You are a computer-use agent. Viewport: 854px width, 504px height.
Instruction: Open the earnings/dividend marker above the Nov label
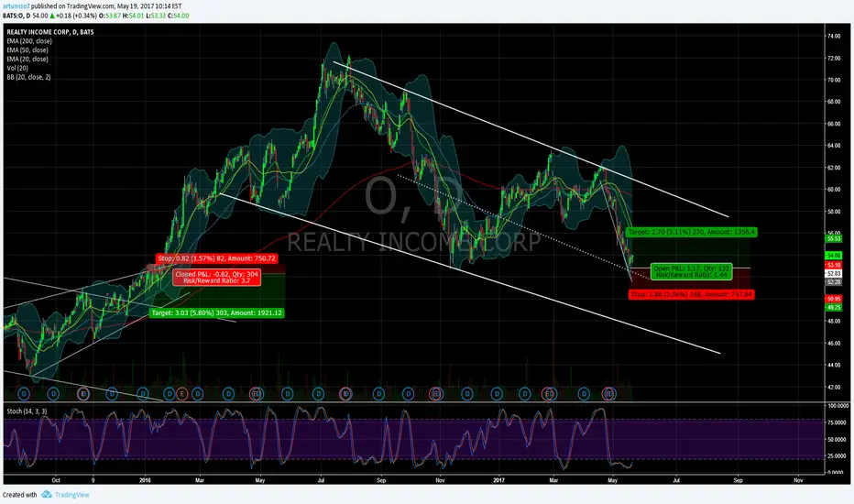pos(436,393)
